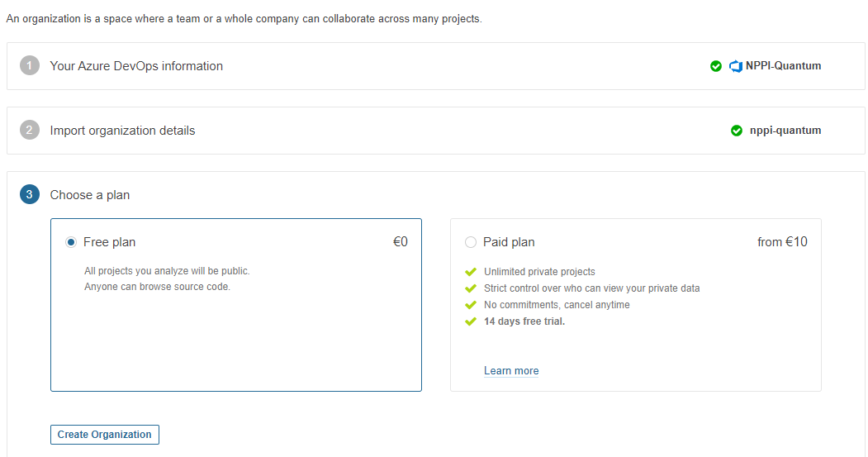Click the step 3 number circle

30,194
